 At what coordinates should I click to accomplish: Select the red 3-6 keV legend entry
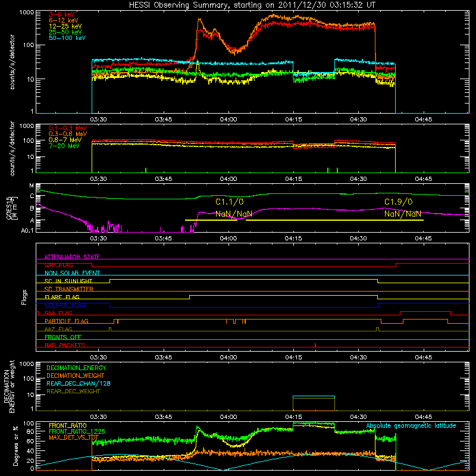62,14
